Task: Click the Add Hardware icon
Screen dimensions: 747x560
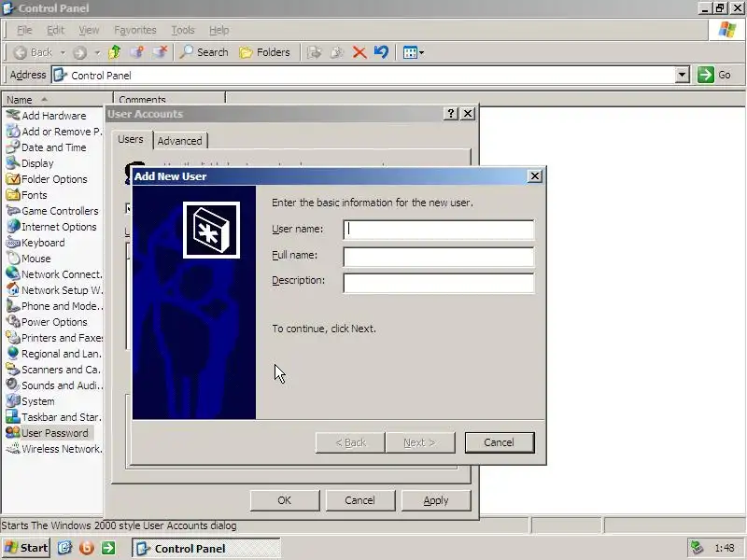Action: (13, 115)
